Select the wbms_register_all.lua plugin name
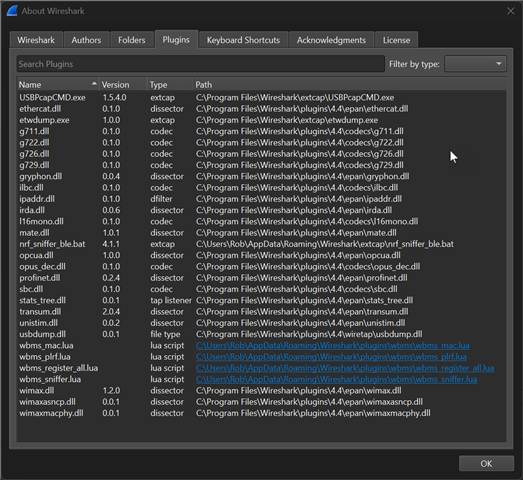Screen dimensions: 523x480 (59, 368)
